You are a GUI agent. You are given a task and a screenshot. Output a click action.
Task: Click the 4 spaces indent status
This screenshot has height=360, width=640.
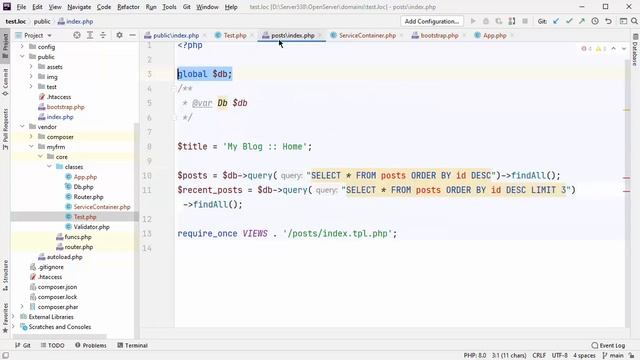click(x=584, y=356)
